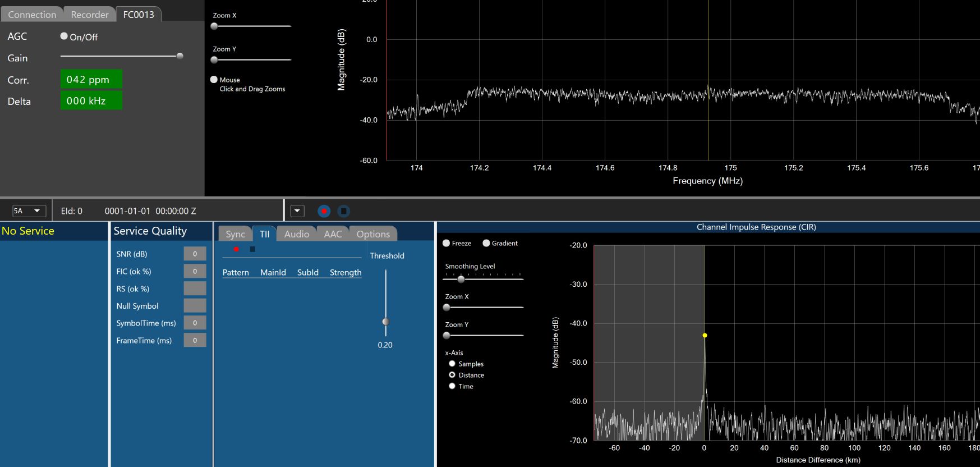
Task: Click the red record button in main toolbar
Action: pyautogui.click(x=324, y=211)
